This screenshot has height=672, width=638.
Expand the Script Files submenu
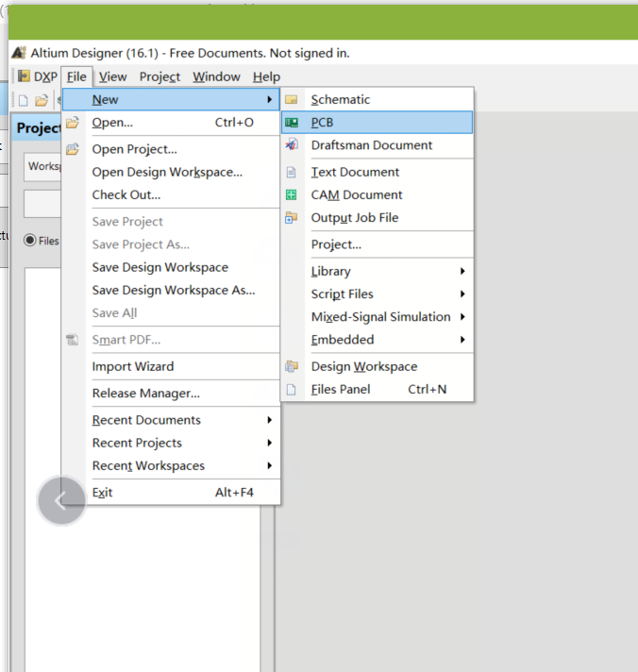coord(462,294)
